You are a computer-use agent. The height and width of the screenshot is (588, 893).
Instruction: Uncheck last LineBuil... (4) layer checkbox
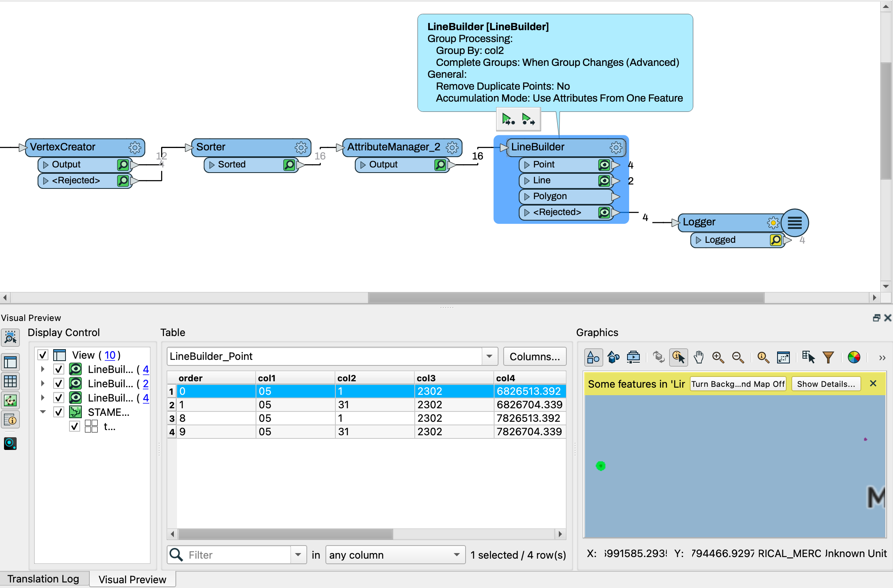(x=59, y=398)
